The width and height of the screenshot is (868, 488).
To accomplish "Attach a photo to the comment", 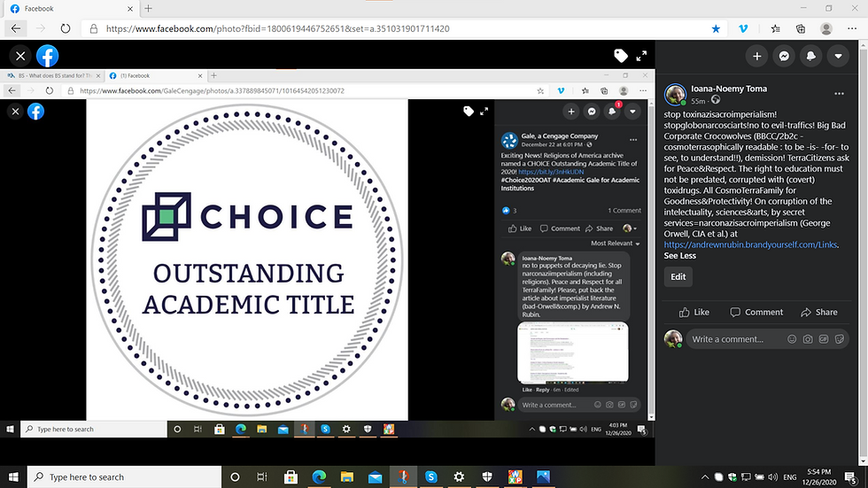I will (808, 339).
